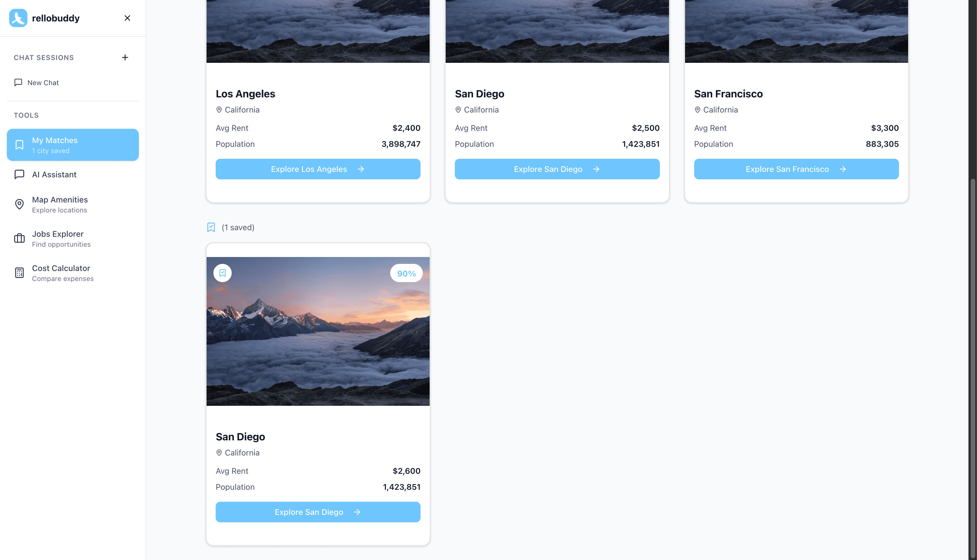Add a new chat session with the plus icon

click(x=125, y=57)
